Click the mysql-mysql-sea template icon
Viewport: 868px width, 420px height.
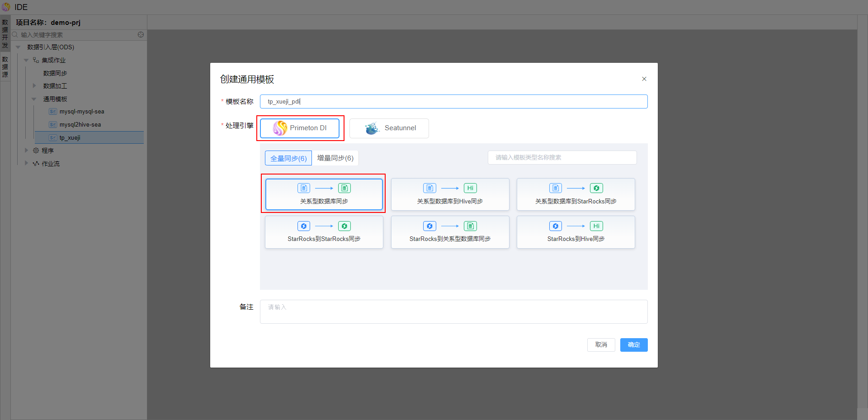pyautogui.click(x=53, y=112)
